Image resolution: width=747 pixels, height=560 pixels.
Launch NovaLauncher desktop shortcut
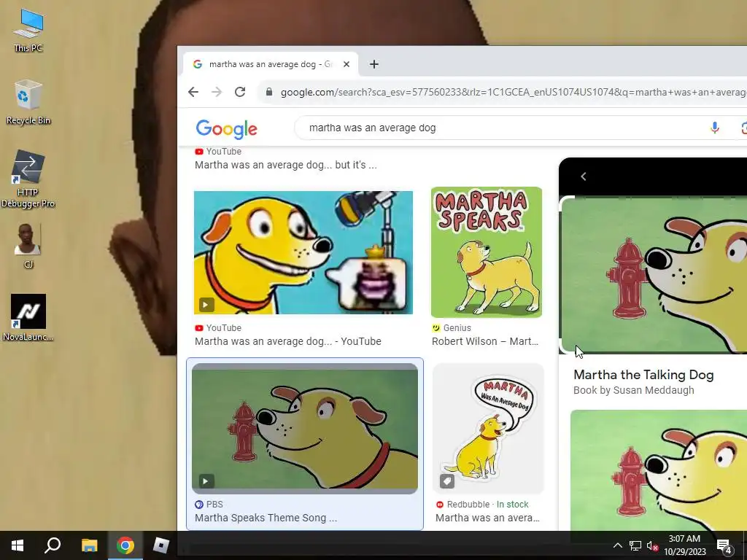point(28,318)
